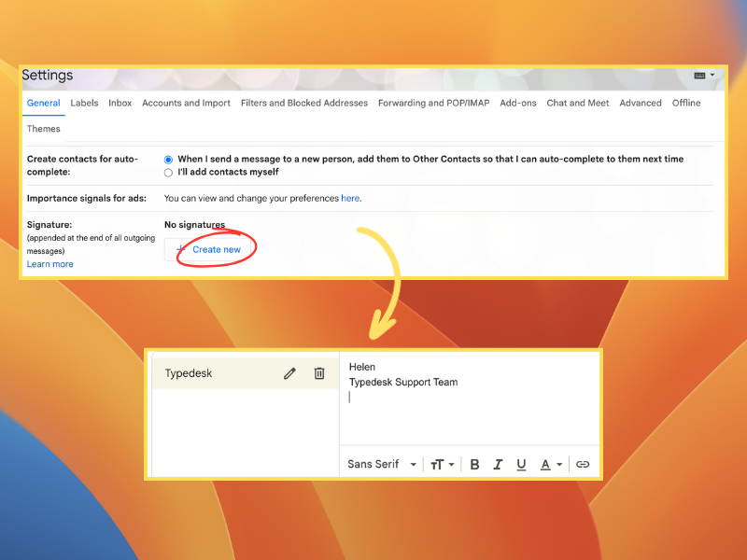Image resolution: width=747 pixels, height=560 pixels.
Task: Click the Settings page heading
Action: [48, 76]
